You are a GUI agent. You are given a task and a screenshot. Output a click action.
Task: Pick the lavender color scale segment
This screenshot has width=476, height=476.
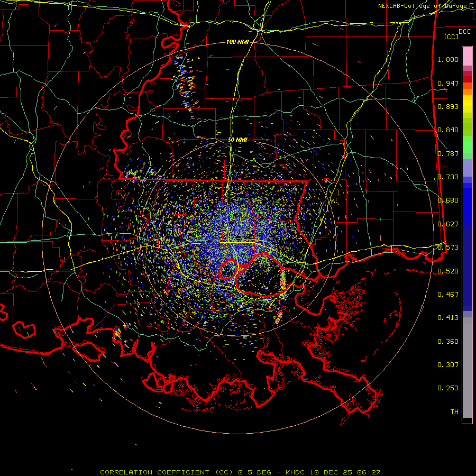coord(467,168)
